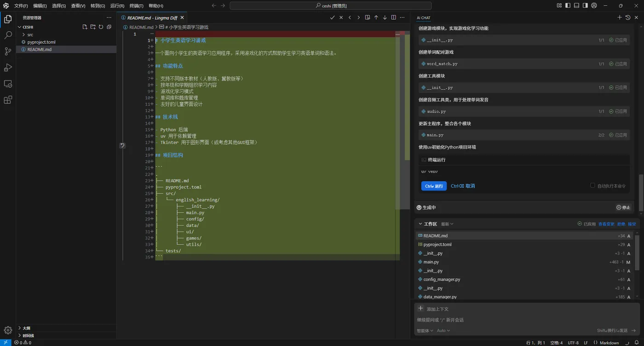This screenshot has width=644, height=346.
Task: Open notifications bell in status bar
Action: click(x=638, y=343)
